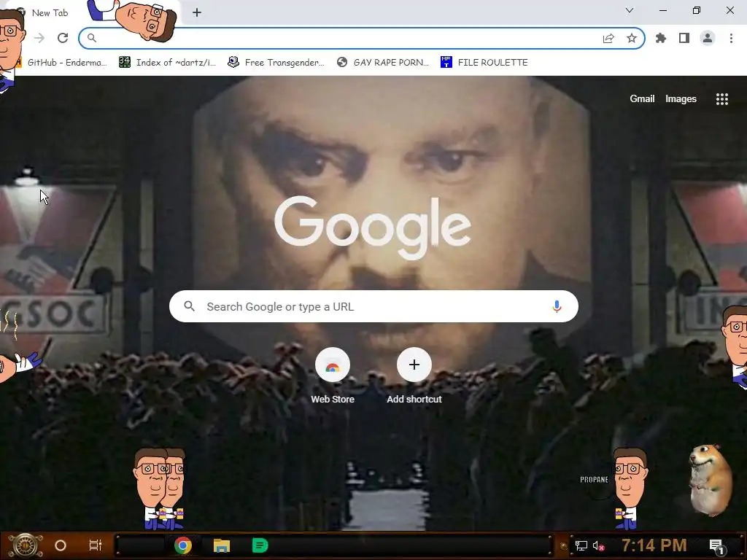Open the Extensions puzzle icon
Image resolution: width=747 pixels, height=560 pixels.
coord(661,38)
